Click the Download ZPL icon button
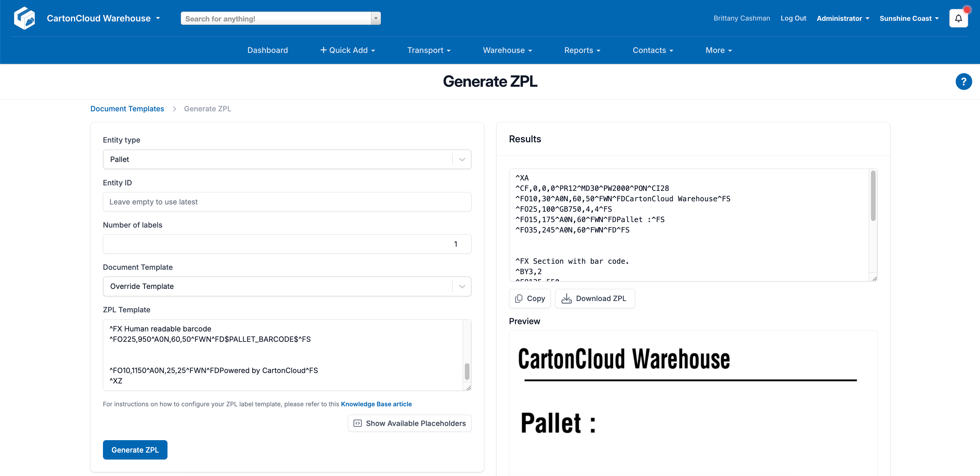The image size is (980, 476). click(566, 298)
